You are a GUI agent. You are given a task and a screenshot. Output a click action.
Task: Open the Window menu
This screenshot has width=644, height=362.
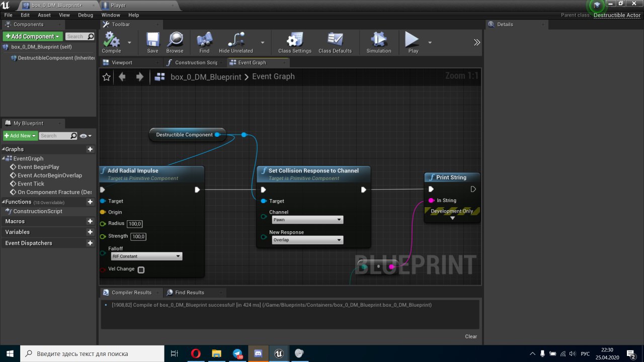point(111,15)
